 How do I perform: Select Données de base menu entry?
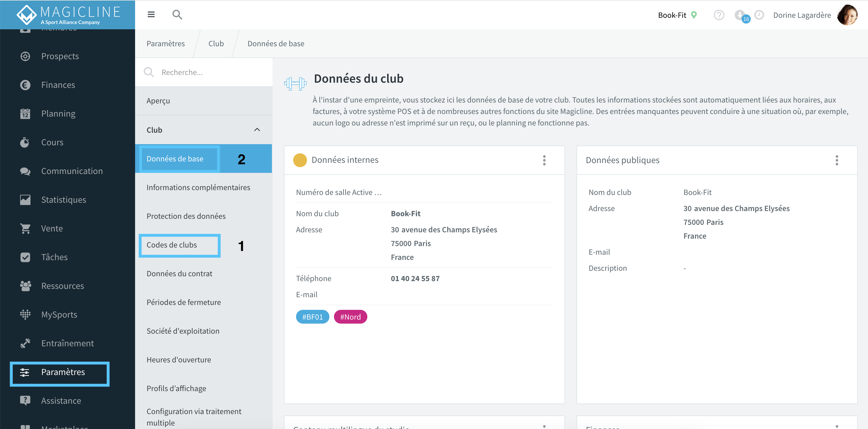[x=203, y=159]
